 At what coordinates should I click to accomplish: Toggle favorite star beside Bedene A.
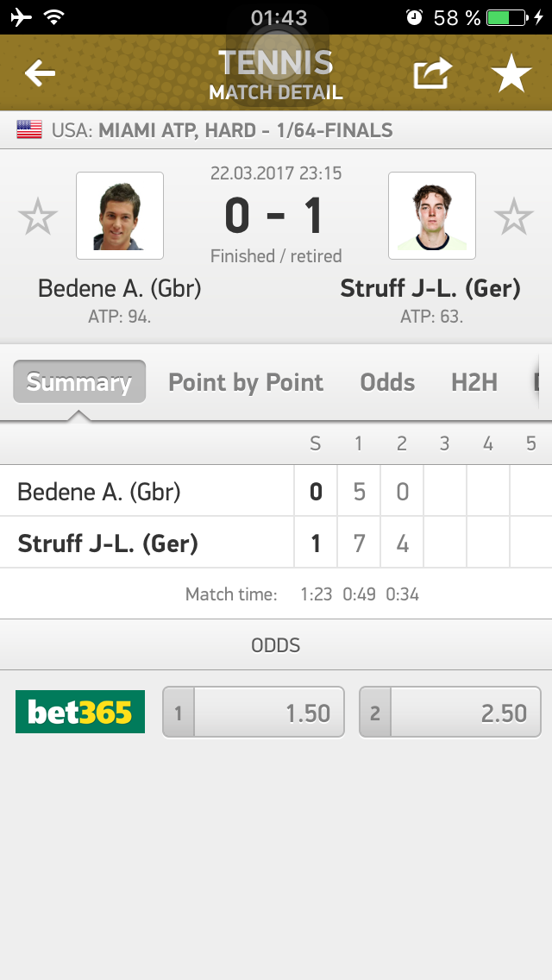38,217
